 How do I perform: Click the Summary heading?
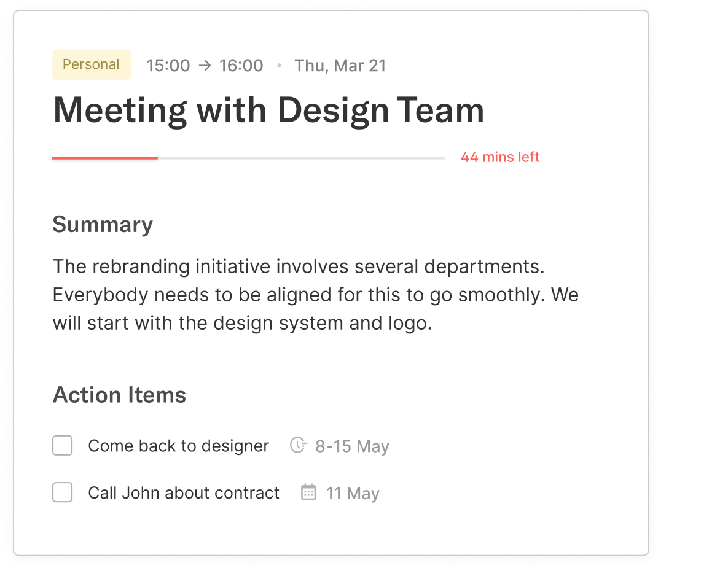[x=103, y=225]
